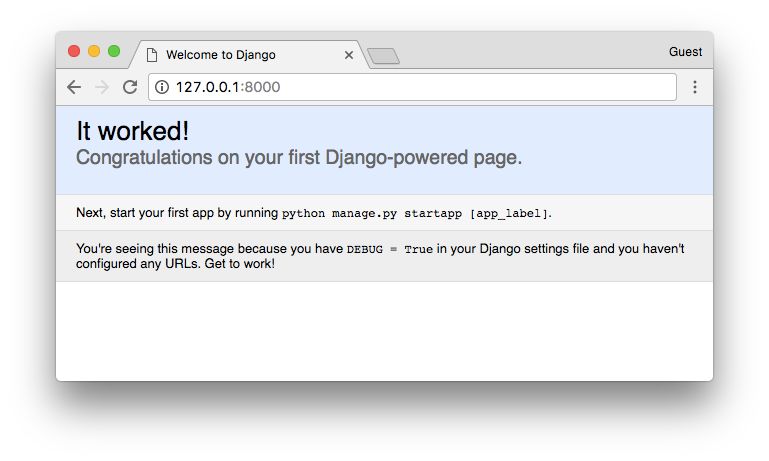Focus the address bar showing 127.0.0.1:8000
This screenshot has width=769, height=461.
(x=412, y=87)
